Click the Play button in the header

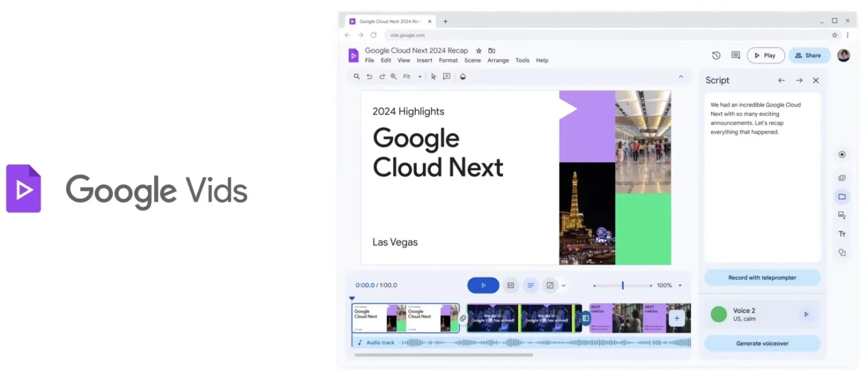[x=765, y=55]
